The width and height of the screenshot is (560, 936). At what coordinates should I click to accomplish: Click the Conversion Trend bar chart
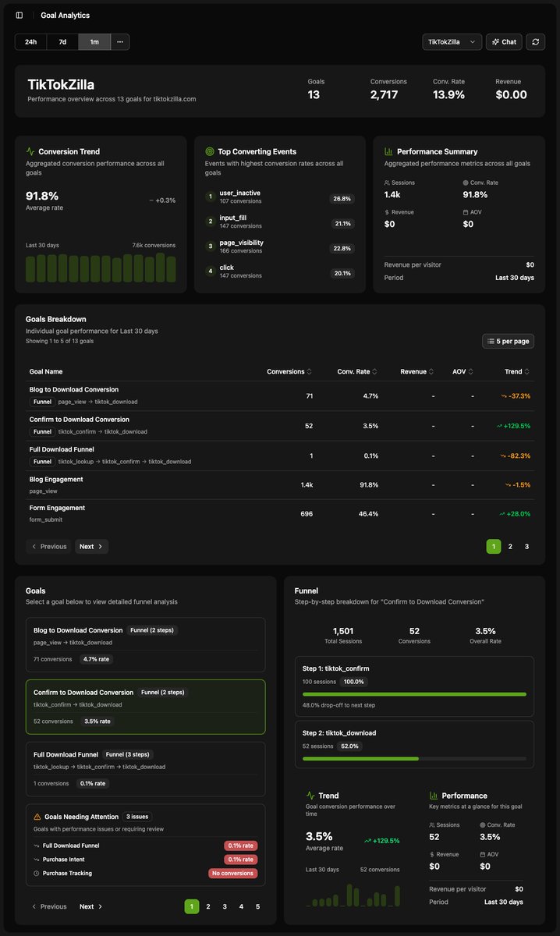coord(101,268)
